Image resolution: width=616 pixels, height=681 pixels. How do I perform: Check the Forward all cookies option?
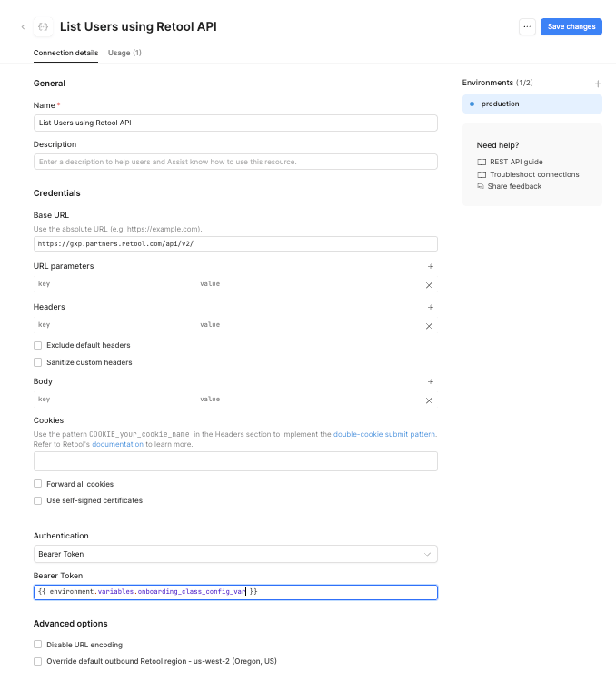[x=38, y=485]
